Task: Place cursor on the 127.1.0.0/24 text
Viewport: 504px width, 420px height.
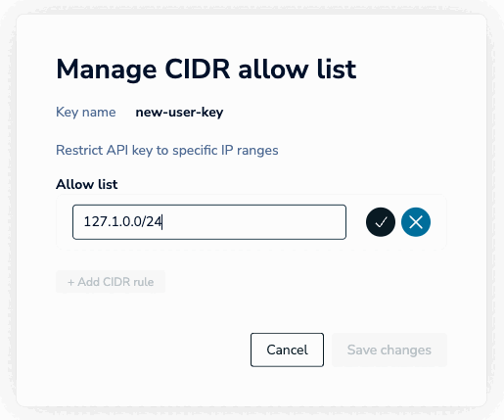Action: coord(122,221)
